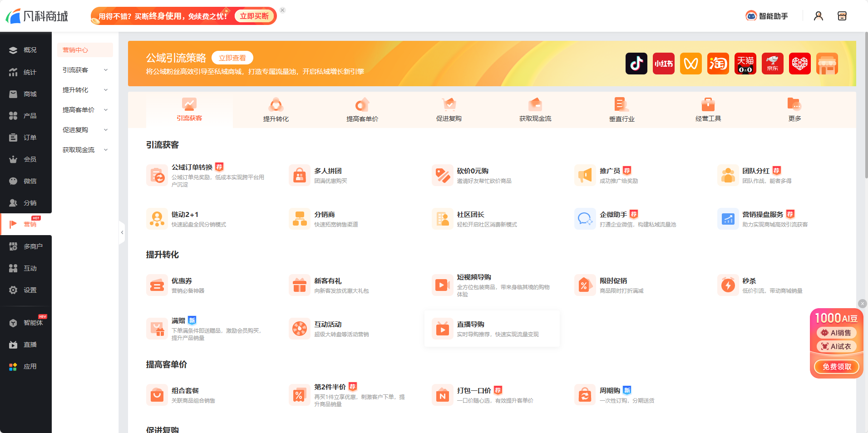Click the 限时促销 feature icon

tap(585, 285)
